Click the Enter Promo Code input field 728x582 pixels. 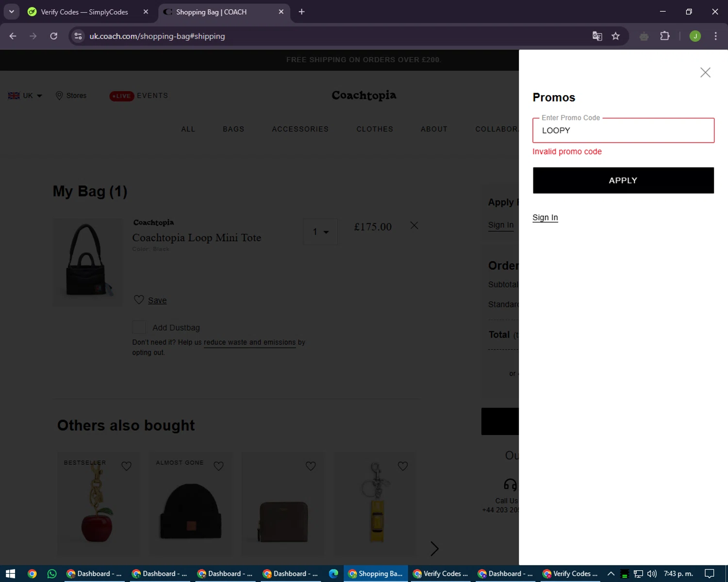(623, 130)
